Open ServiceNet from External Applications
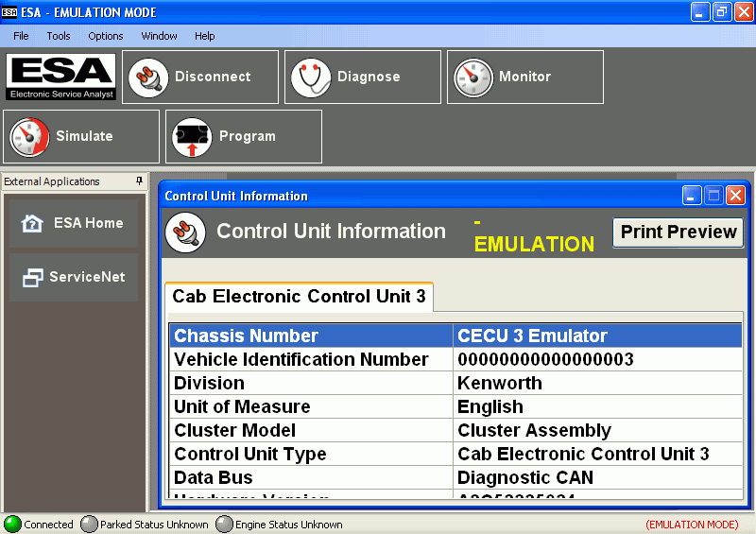This screenshot has height=534, width=756. tap(74, 277)
